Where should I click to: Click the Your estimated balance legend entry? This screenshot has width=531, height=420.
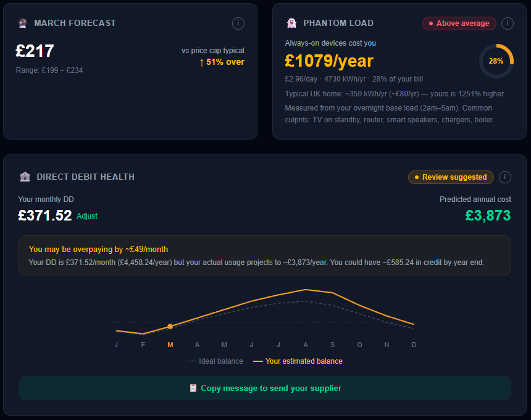[x=298, y=361]
